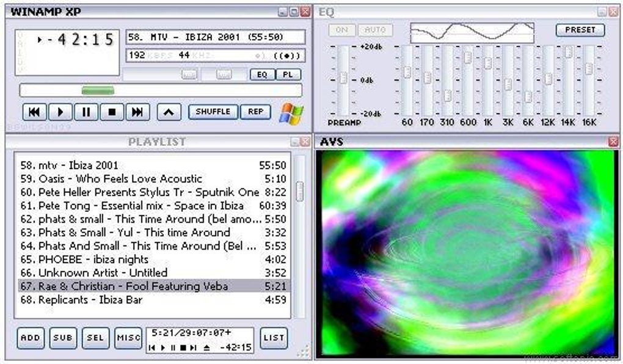
Task: Select track 68 Replicants - Ibiza Bar
Action: click(x=153, y=300)
